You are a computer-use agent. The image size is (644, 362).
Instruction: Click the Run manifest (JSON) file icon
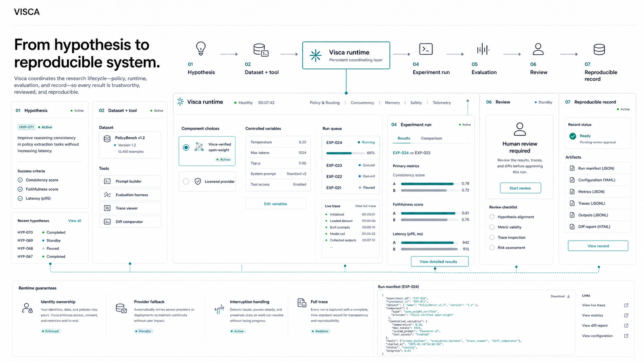coord(572,168)
